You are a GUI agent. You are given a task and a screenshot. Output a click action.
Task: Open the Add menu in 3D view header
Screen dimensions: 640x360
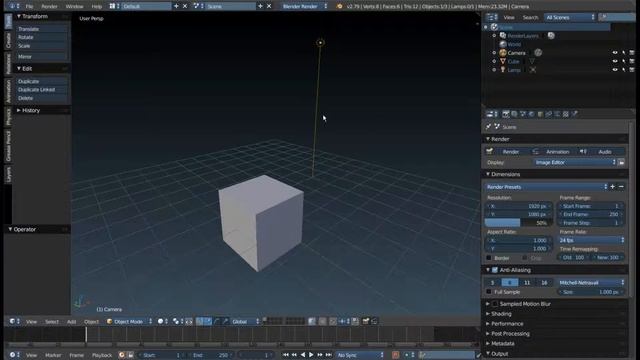71,322
